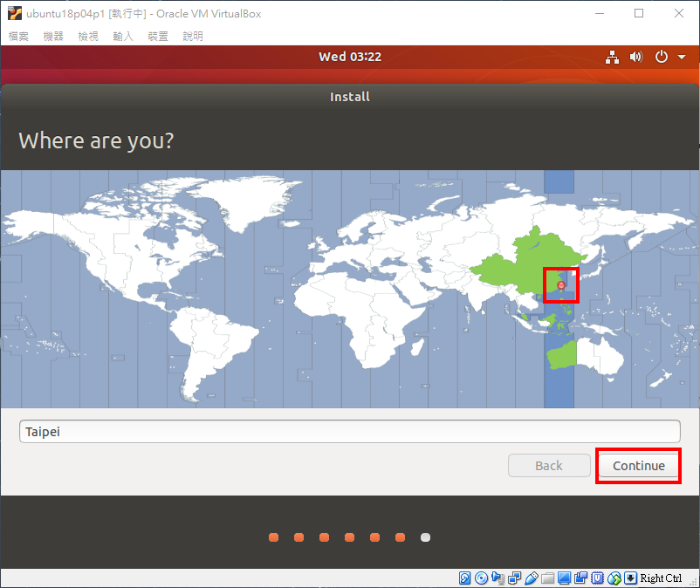Screen dimensions: 700x588
Task: Click the volume speaker icon in top bar
Action: pyautogui.click(x=636, y=57)
